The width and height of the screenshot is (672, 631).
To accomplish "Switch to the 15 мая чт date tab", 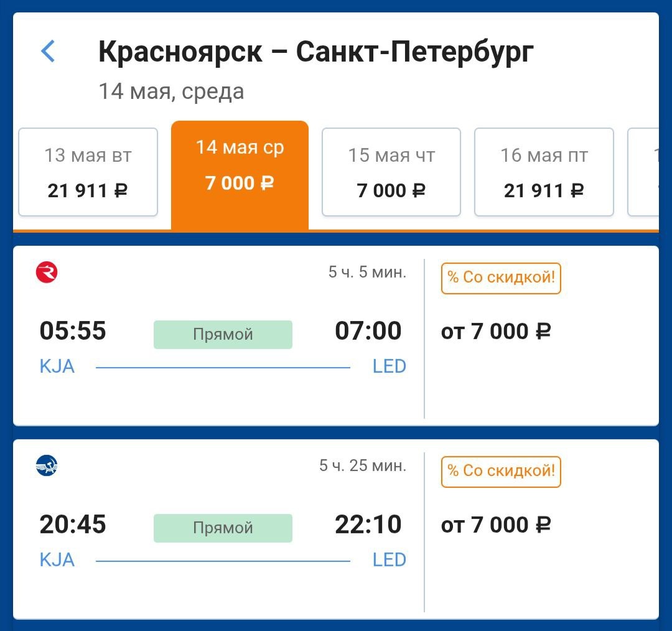I will [391, 172].
